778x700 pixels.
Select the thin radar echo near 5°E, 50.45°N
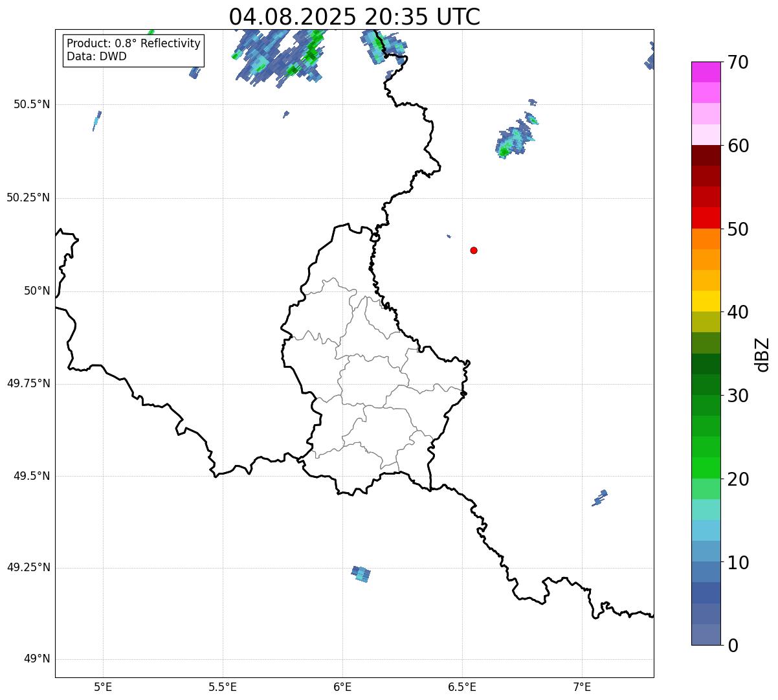(x=96, y=120)
